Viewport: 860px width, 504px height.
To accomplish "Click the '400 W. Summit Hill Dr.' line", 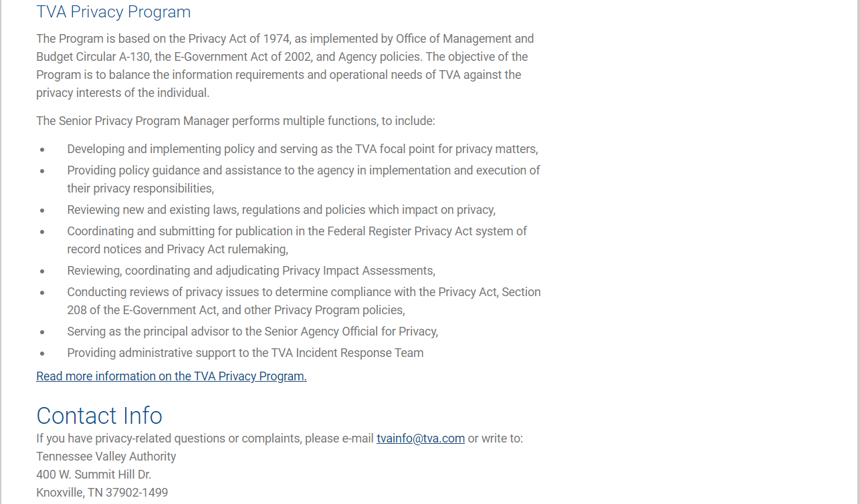I will coord(94,475).
